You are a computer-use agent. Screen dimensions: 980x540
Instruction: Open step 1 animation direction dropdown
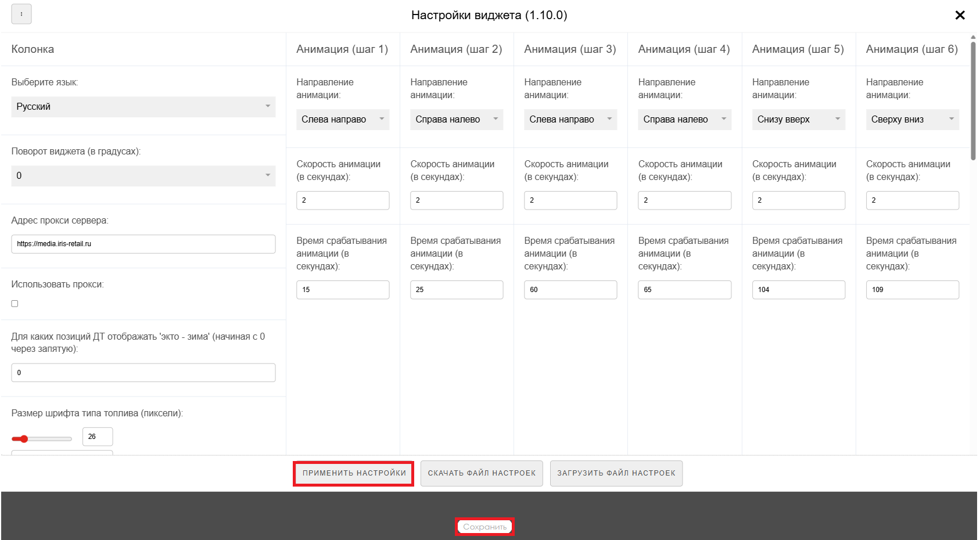point(342,120)
